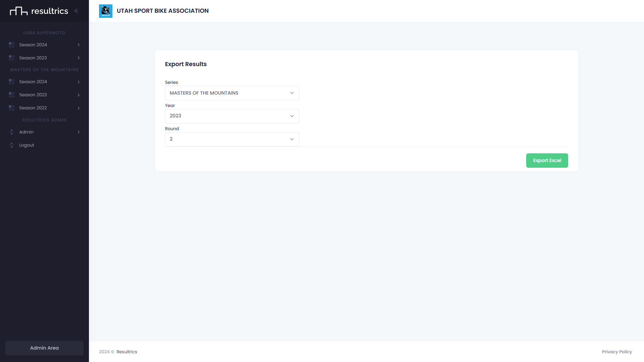Open Masters of the Mountains Season 2023
The width and height of the screenshot is (644, 362).
click(33, 95)
